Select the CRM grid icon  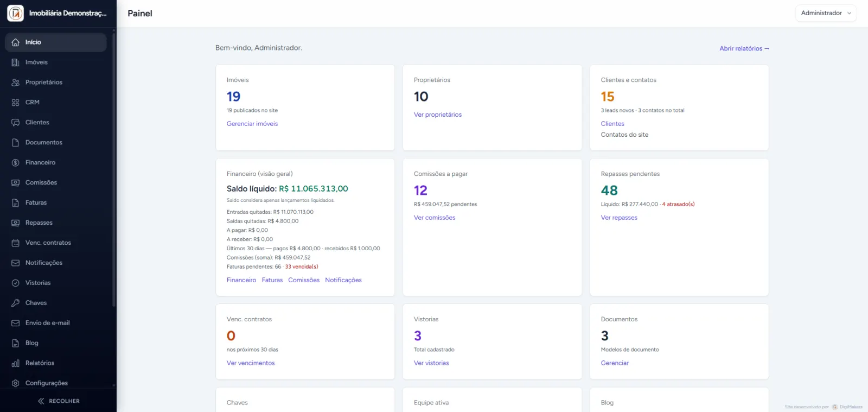tap(15, 103)
